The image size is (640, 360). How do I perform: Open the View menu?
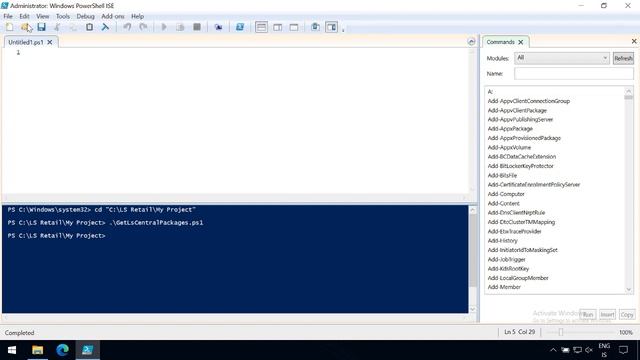pos(42,16)
